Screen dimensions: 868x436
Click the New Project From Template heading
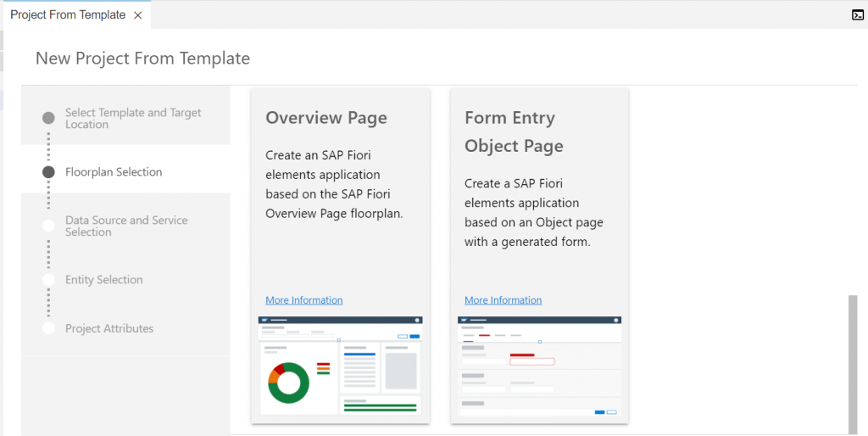click(142, 59)
